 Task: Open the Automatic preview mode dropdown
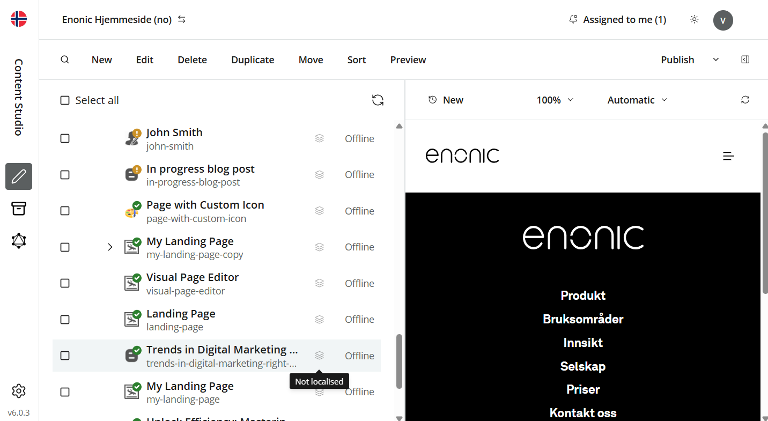[637, 100]
